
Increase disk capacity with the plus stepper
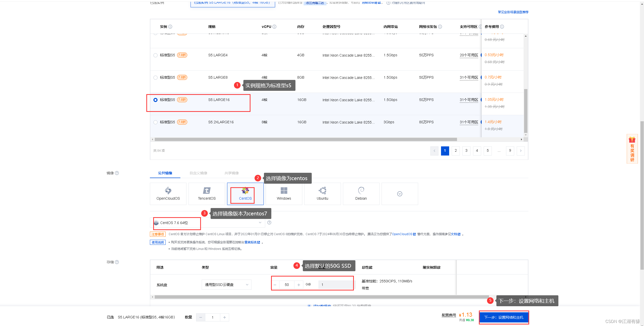pos(299,284)
